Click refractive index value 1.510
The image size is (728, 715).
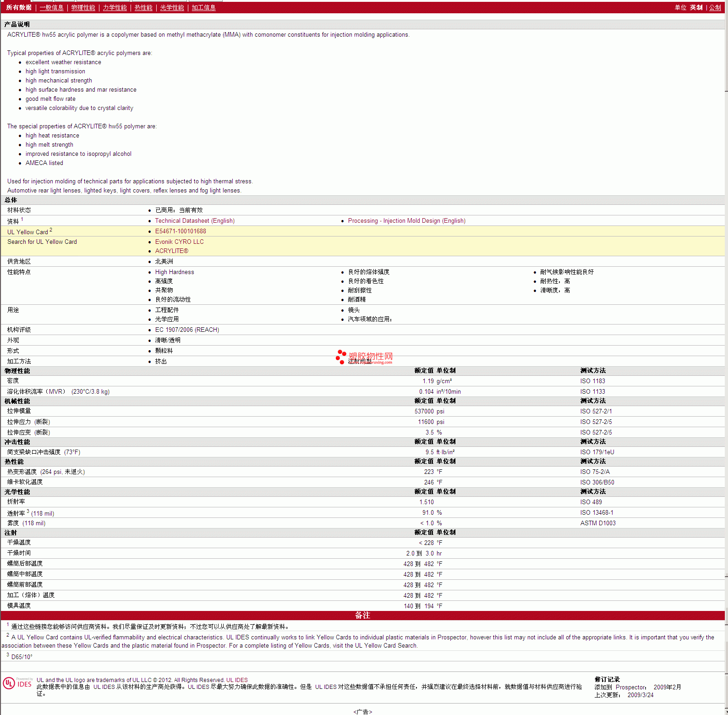[427, 502]
